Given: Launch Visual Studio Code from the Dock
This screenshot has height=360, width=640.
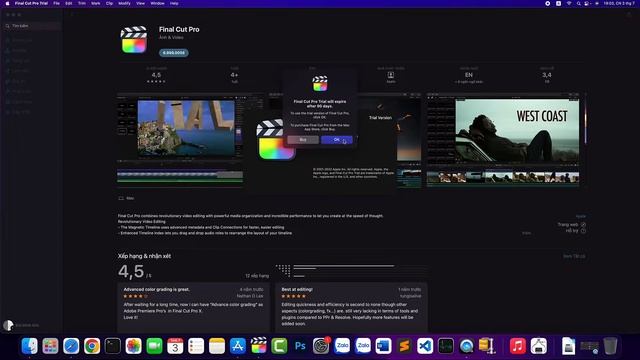Looking at the screenshot, I should click(425, 346).
